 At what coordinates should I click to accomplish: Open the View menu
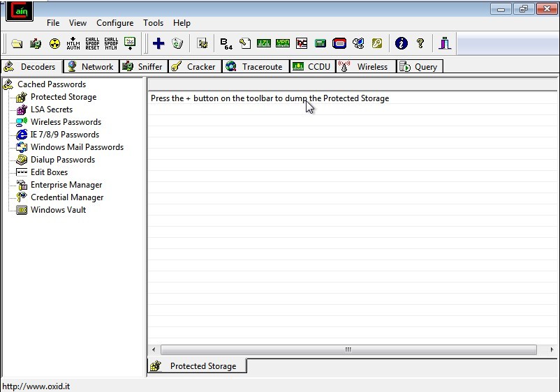78,23
